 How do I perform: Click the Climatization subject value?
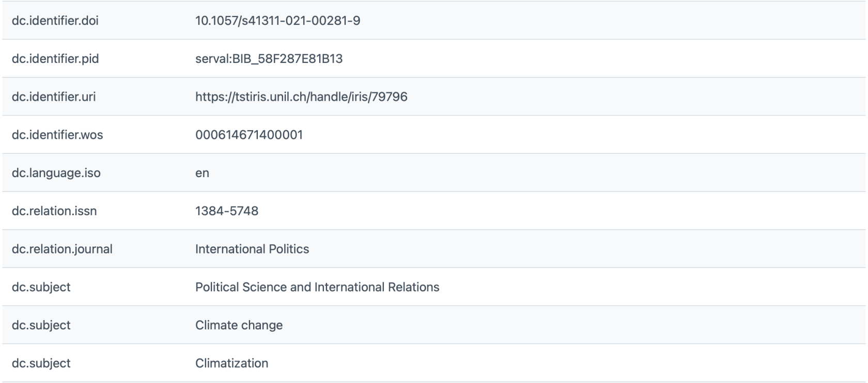[x=231, y=363]
